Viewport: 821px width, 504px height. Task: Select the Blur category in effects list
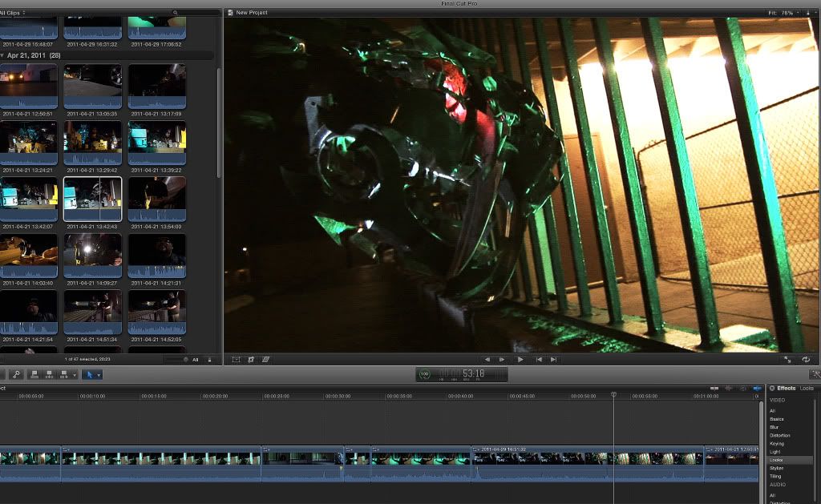pos(774,427)
